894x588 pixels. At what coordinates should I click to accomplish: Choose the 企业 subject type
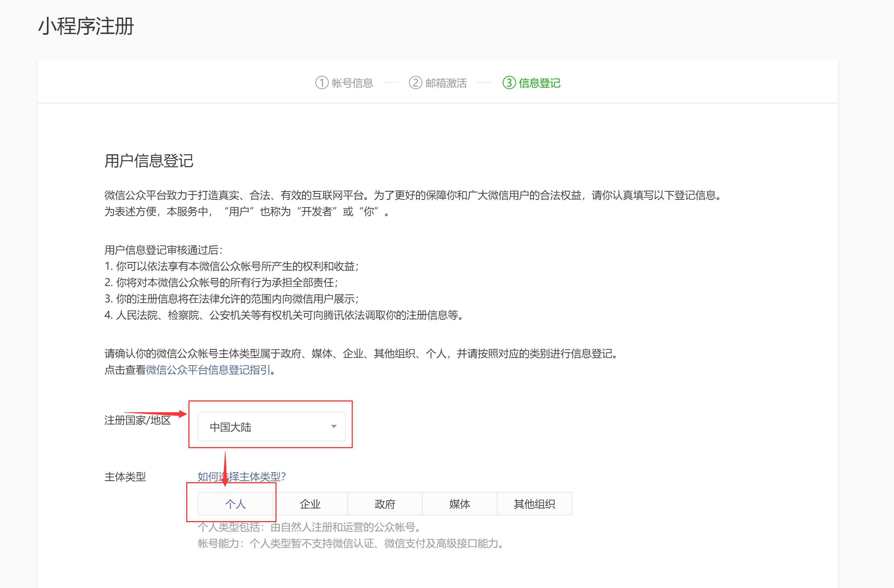click(x=310, y=504)
